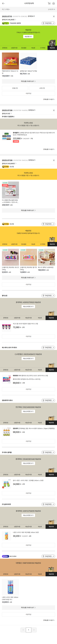Go to home via house icon

tap(54, 3)
